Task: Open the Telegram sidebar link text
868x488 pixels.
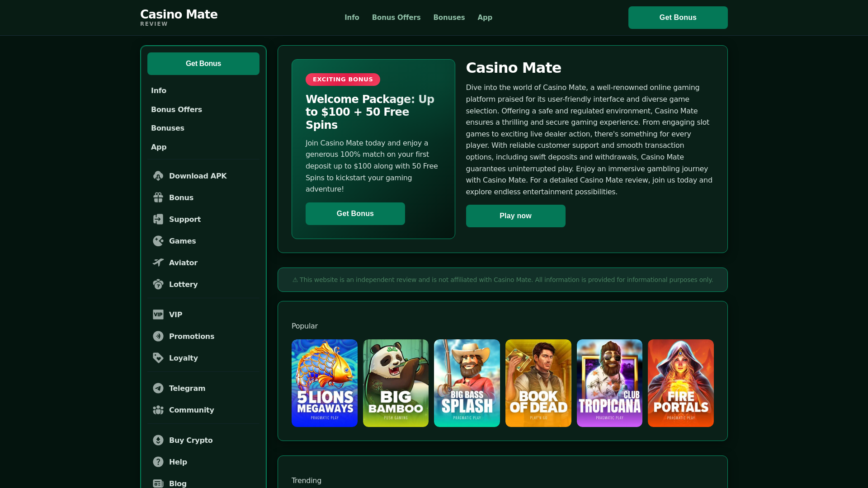Action: [187, 389]
